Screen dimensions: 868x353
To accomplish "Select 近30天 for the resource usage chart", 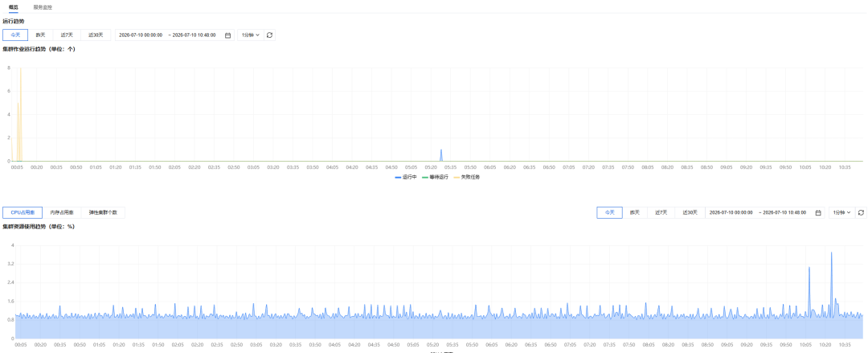I will pos(690,213).
